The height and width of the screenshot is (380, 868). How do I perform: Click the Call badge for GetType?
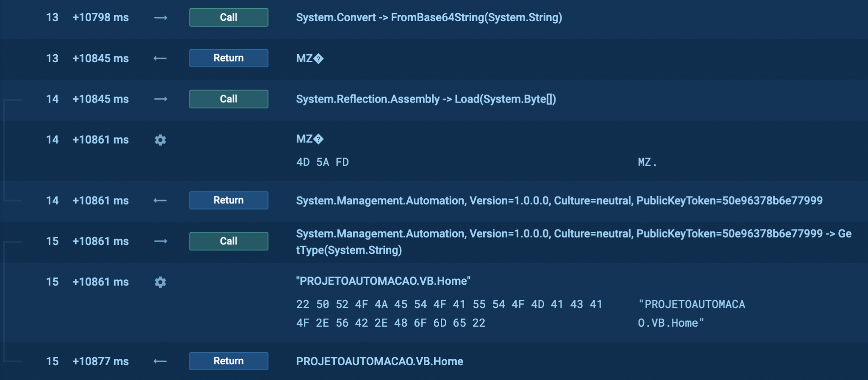(x=228, y=241)
